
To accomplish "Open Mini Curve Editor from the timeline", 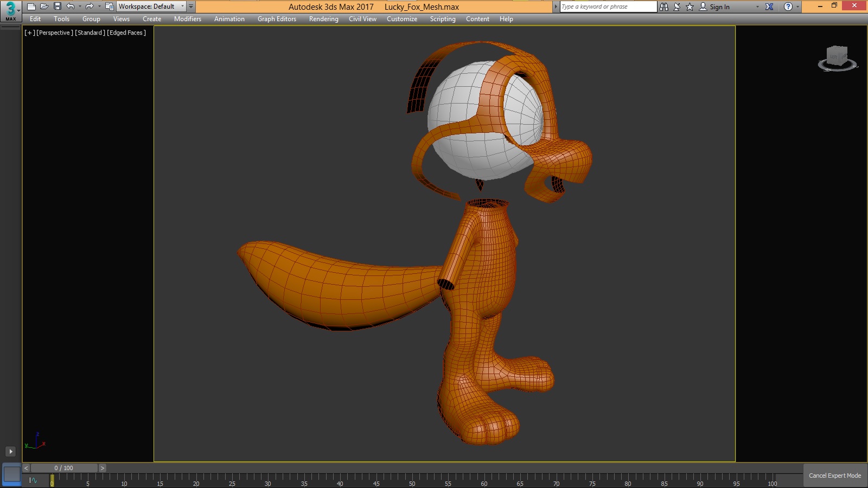I will click(x=33, y=480).
